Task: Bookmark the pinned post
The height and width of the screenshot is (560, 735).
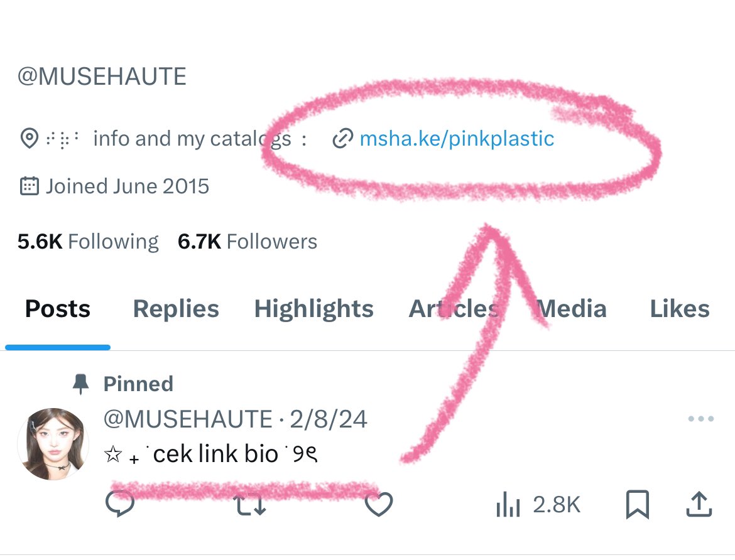Action: coord(638,504)
